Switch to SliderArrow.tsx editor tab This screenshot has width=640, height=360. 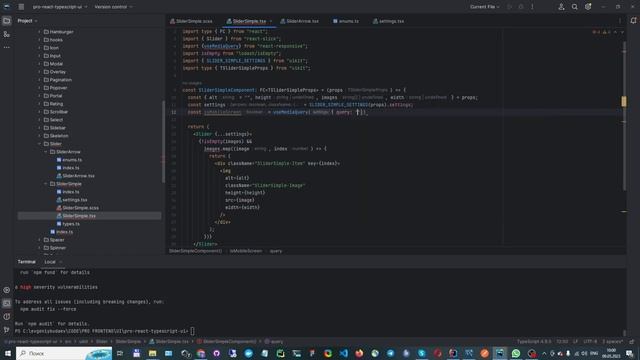coord(300,21)
